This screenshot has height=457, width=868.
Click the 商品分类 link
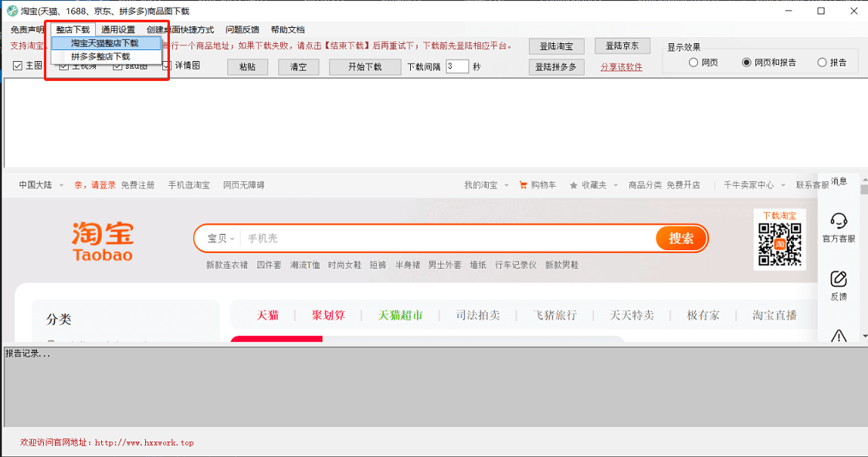pyautogui.click(x=645, y=185)
